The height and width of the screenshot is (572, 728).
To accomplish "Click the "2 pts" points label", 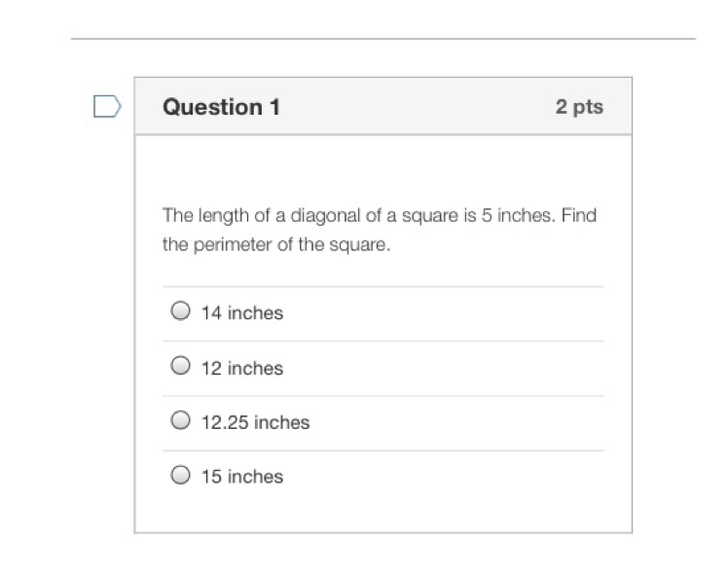I will click(x=579, y=107).
